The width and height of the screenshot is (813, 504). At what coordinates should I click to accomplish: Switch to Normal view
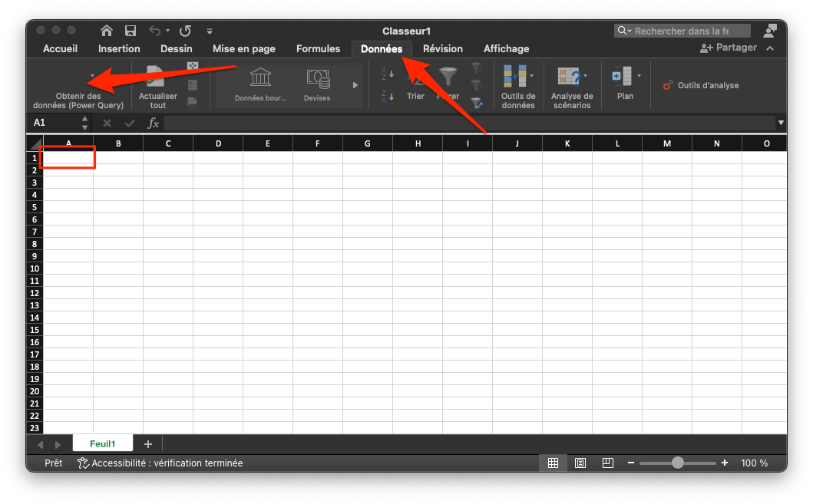(554, 463)
